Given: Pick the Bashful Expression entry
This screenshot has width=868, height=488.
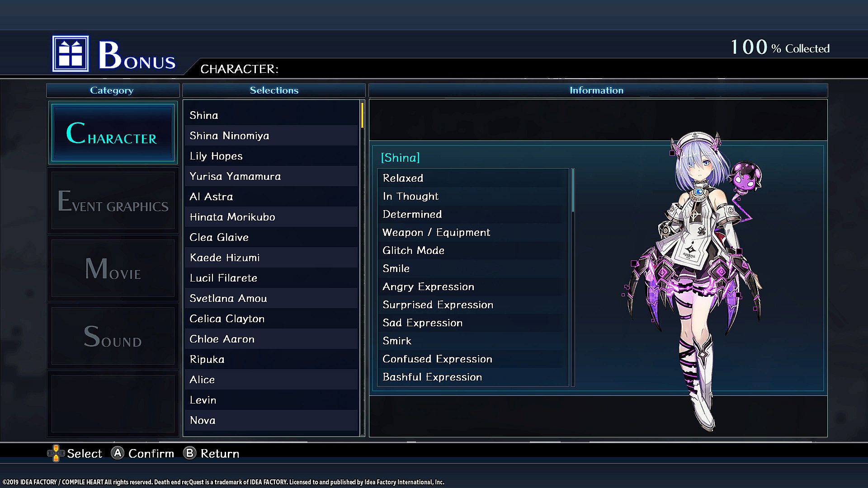Looking at the screenshot, I should (x=473, y=377).
